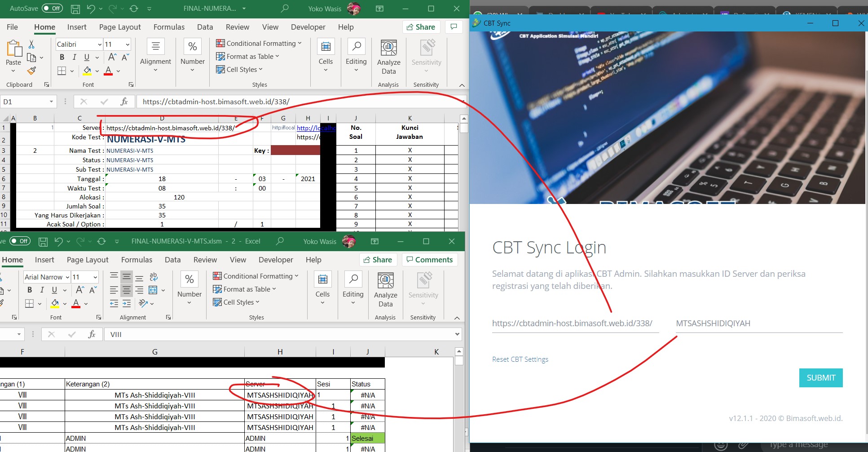
Task: Open Calibri font name dropdown
Action: click(x=100, y=44)
